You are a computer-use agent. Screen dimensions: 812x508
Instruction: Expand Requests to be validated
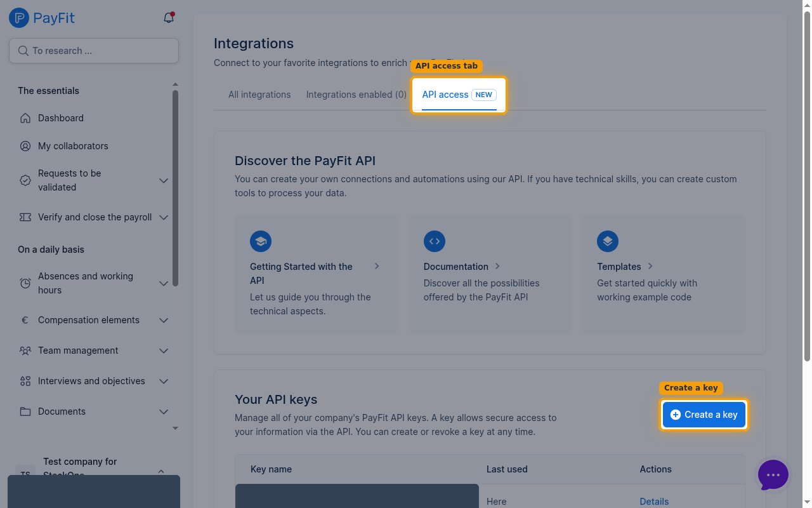tap(163, 180)
